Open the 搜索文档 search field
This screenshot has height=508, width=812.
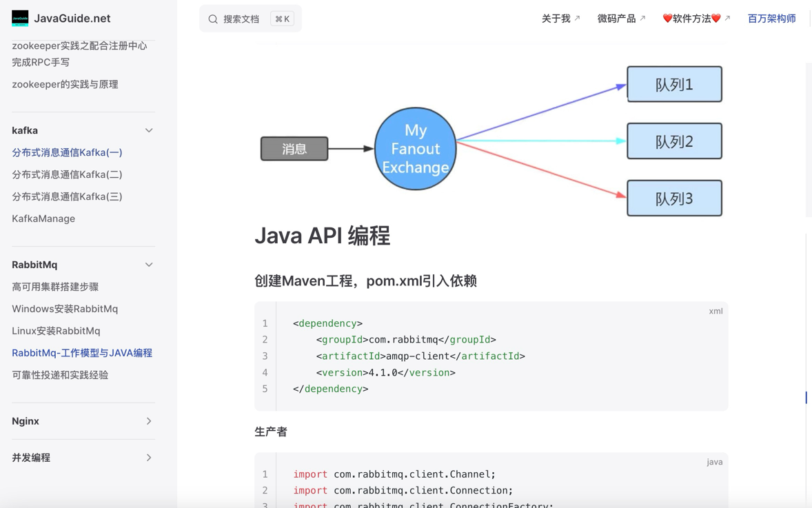pos(251,19)
